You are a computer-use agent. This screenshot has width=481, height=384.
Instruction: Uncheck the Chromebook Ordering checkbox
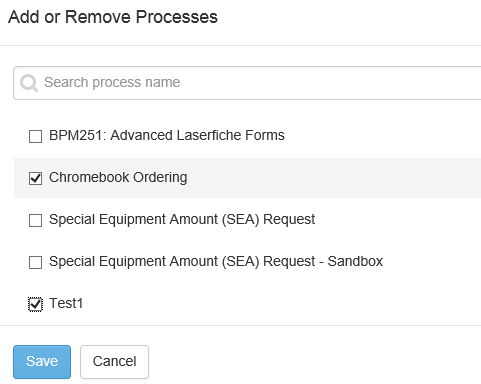(x=35, y=178)
